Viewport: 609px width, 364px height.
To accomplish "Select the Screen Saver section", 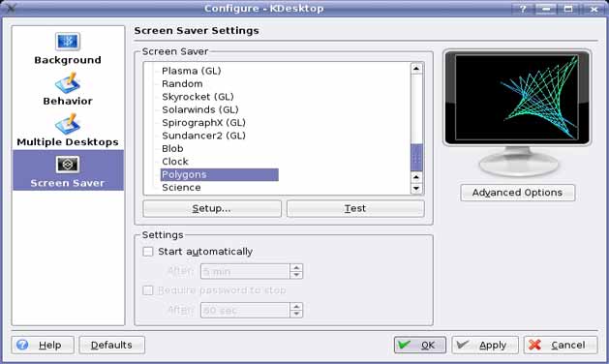I will 68,170.
